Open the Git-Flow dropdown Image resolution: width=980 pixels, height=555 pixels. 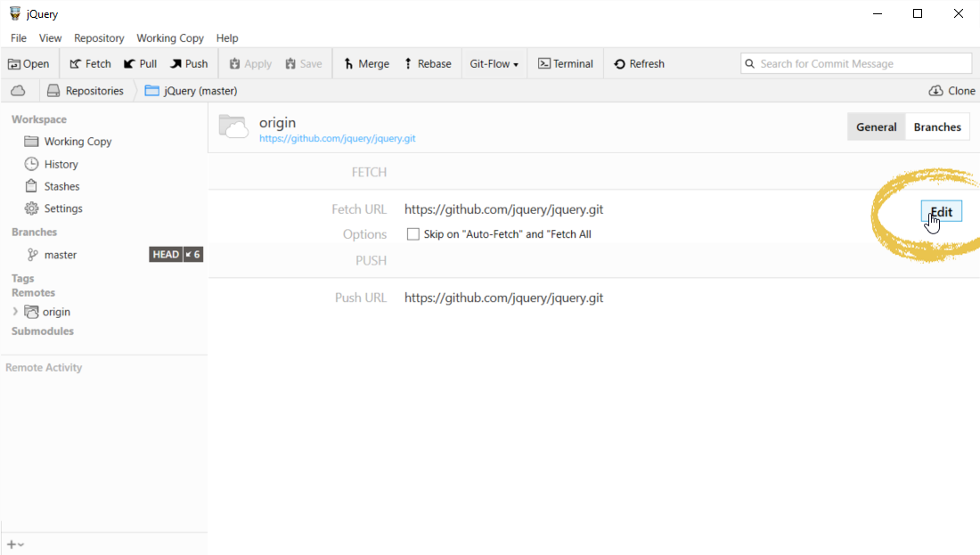494,64
